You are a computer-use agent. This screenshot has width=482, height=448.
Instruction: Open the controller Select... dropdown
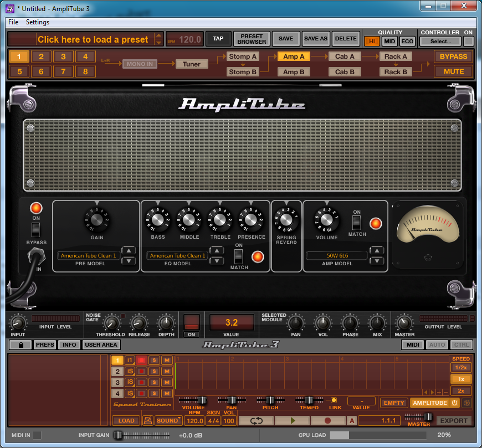pyautogui.click(x=440, y=41)
